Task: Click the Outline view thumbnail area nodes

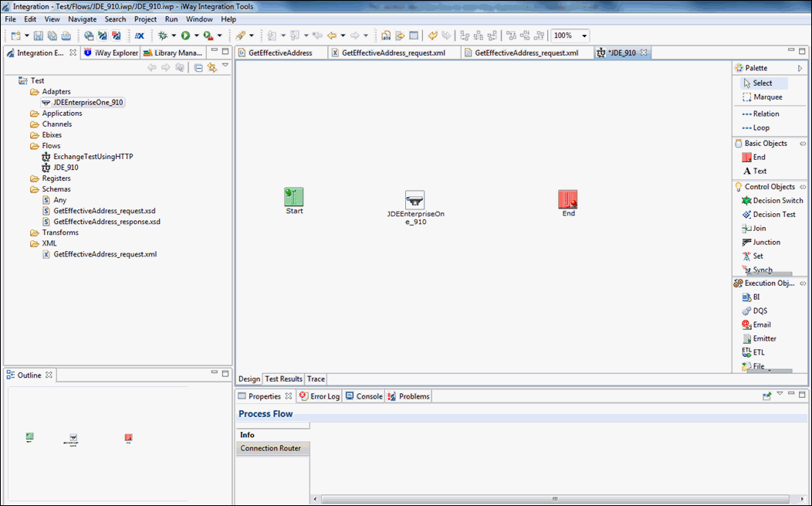Action: click(79, 439)
